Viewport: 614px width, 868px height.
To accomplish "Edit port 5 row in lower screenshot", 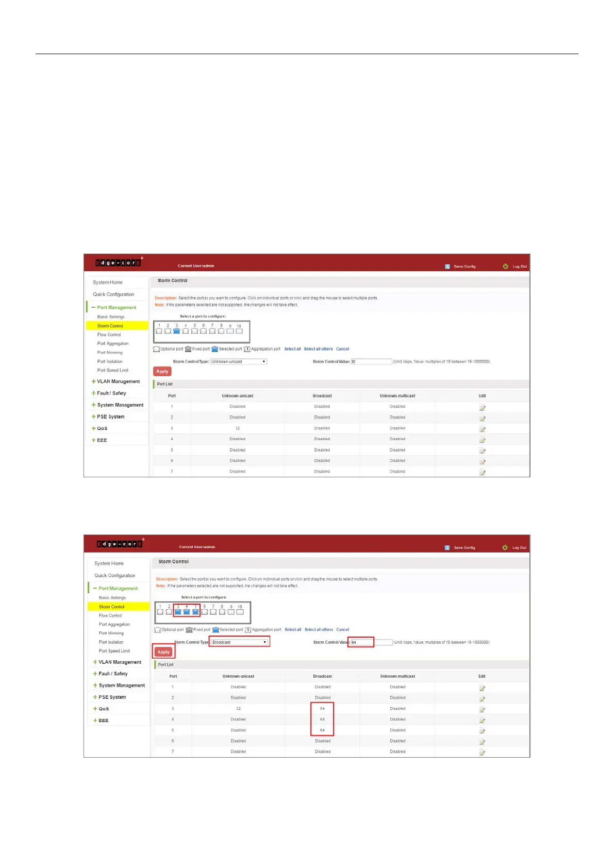I will (x=482, y=731).
